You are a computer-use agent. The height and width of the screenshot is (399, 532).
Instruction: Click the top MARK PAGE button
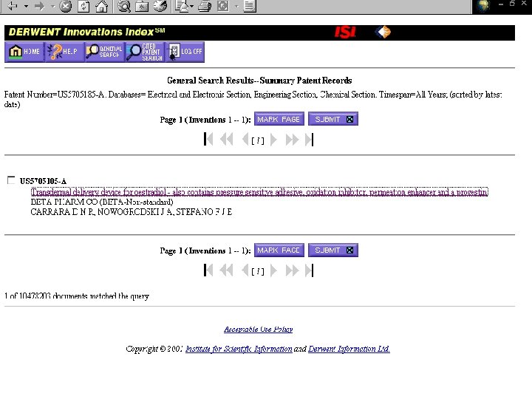tap(279, 119)
